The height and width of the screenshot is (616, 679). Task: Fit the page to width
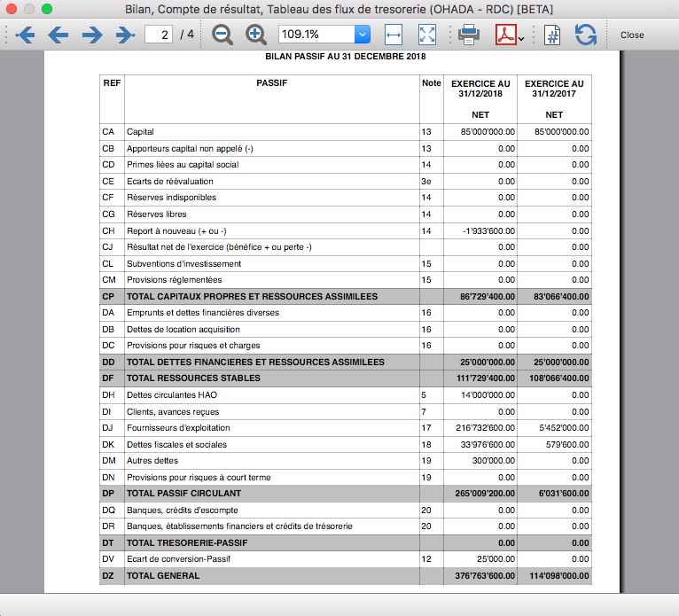394,35
